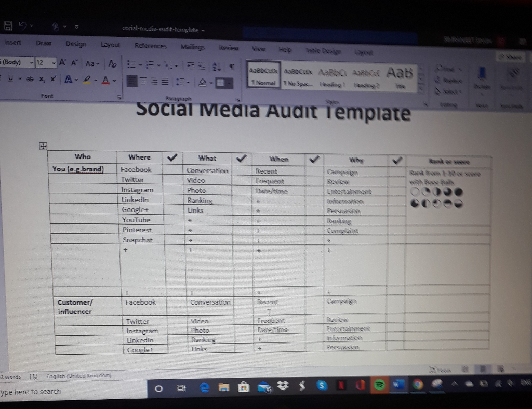Click Decrease Indent icon

point(191,65)
